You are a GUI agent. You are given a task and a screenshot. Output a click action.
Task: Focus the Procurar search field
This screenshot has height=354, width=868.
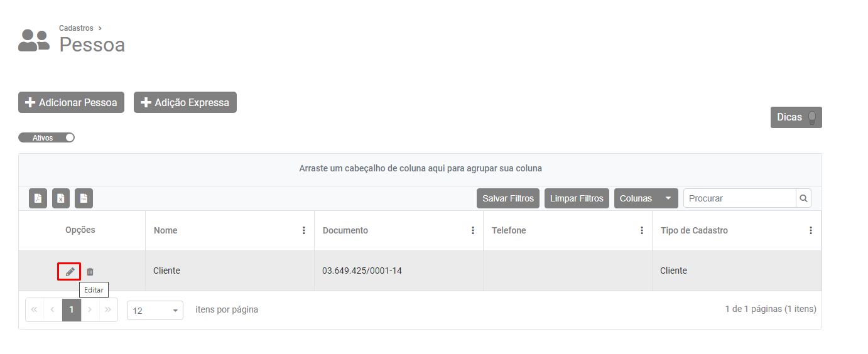point(739,198)
